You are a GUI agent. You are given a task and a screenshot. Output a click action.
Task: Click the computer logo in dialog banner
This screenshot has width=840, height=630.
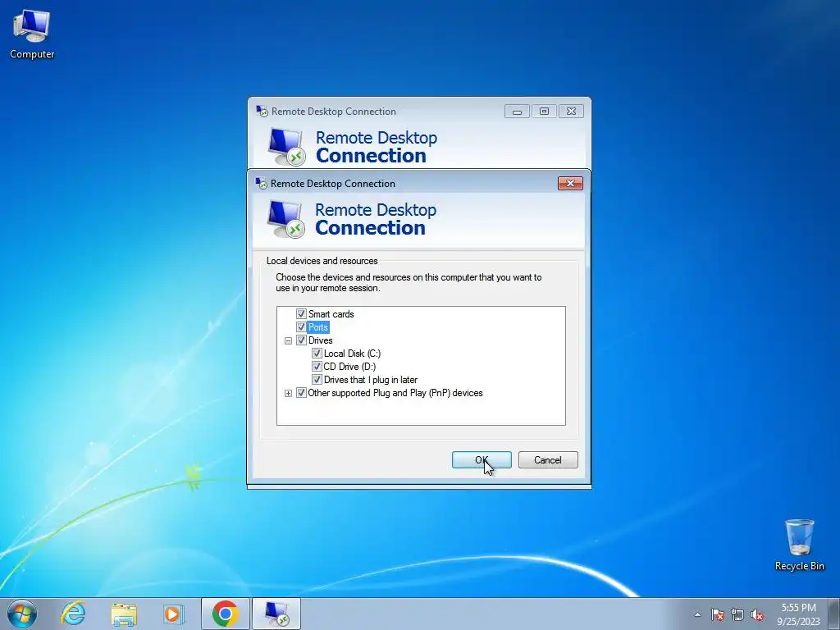(286, 219)
